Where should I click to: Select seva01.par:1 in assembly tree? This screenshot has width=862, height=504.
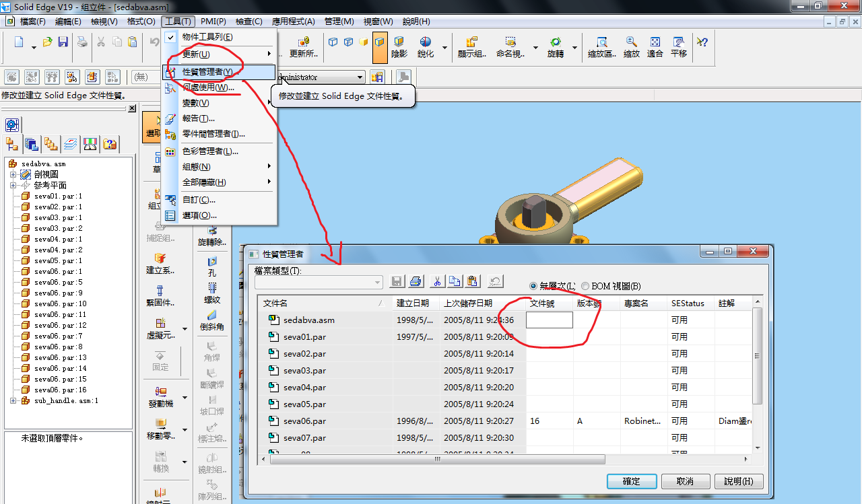click(x=58, y=196)
